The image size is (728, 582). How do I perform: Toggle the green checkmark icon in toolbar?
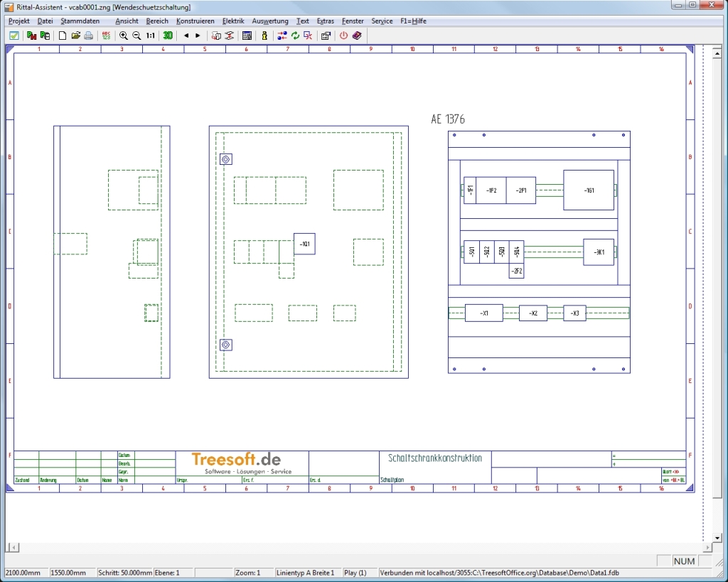(x=14, y=35)
